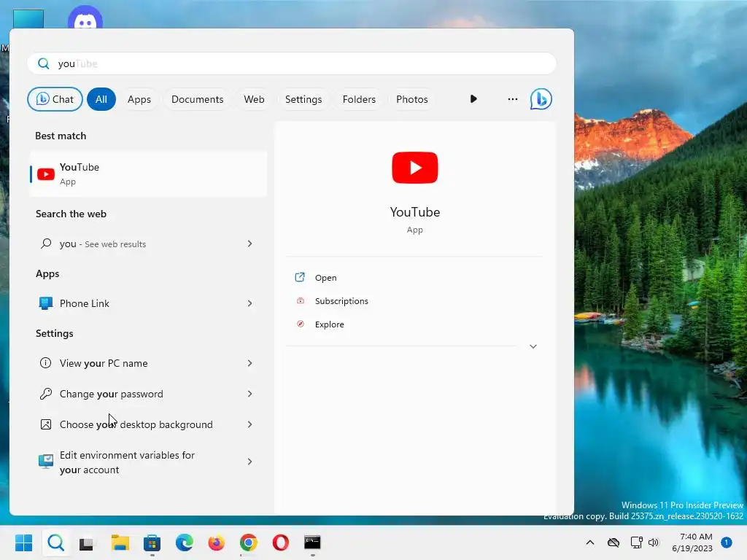Viewport: 747px width, 560px height.
Task: Switch to the Photos filter tab
Action: (412, 99)
